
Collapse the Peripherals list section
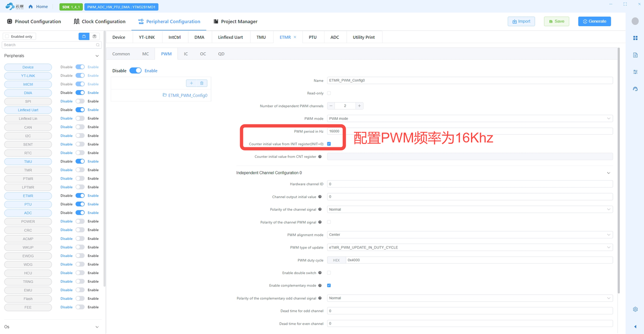(x=97, y=56)
